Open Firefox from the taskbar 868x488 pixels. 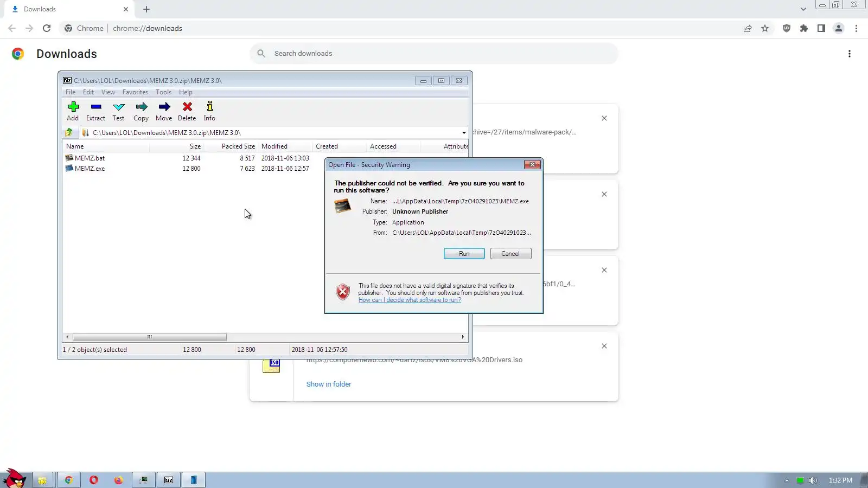pos(118,480)
